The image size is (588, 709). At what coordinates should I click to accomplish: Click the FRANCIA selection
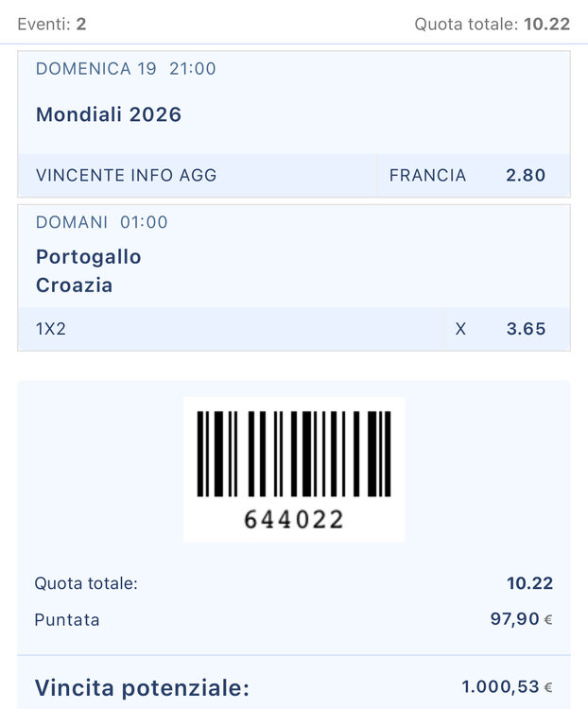[x=427, y=175]
